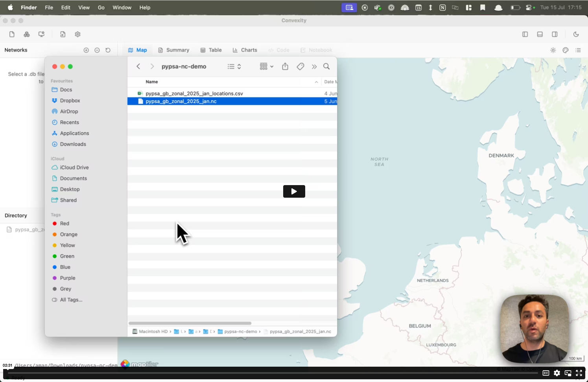This screenshot has height=382, width=588.
Task: Remove a network with the minus icon
Action: coord(97,50)
